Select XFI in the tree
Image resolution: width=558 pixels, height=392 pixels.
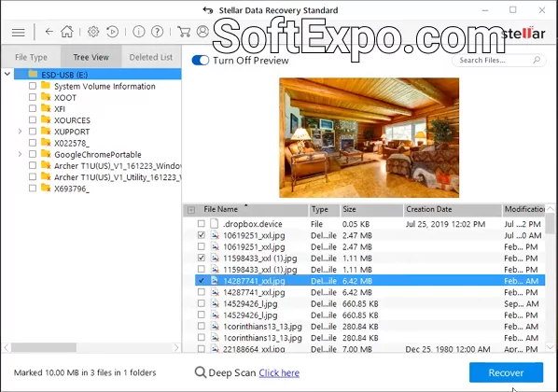60,109
